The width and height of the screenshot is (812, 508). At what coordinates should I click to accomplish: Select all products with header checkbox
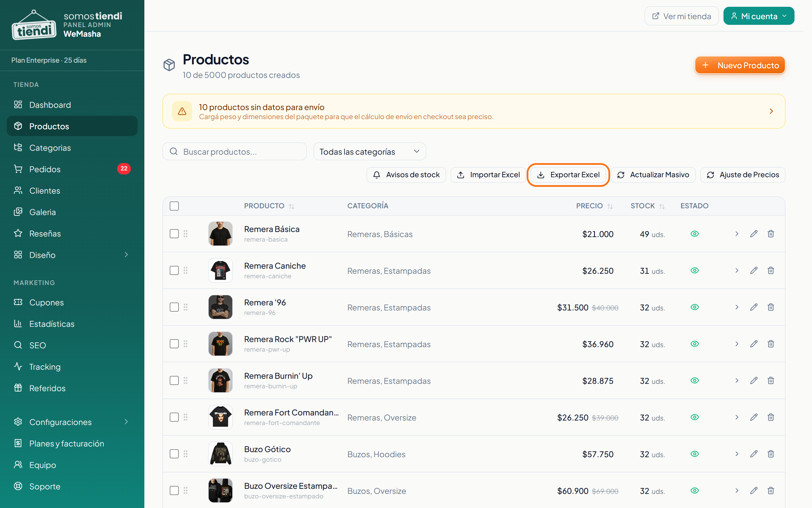(174, 206)
